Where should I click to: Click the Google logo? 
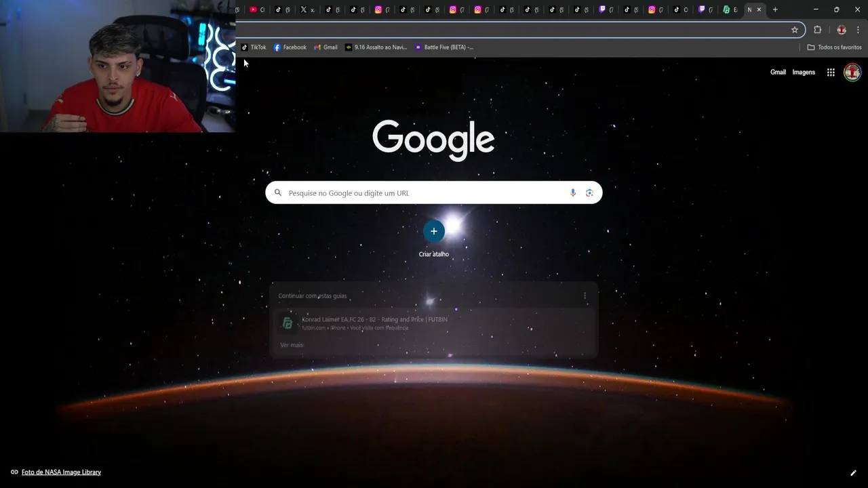click(x=433, y=140)
